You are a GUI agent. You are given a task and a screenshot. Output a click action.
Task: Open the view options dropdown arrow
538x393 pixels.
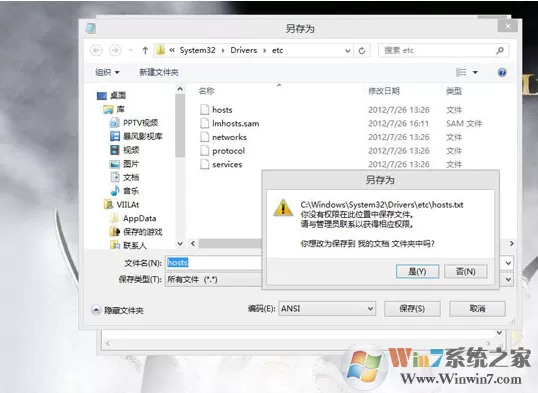475,72
